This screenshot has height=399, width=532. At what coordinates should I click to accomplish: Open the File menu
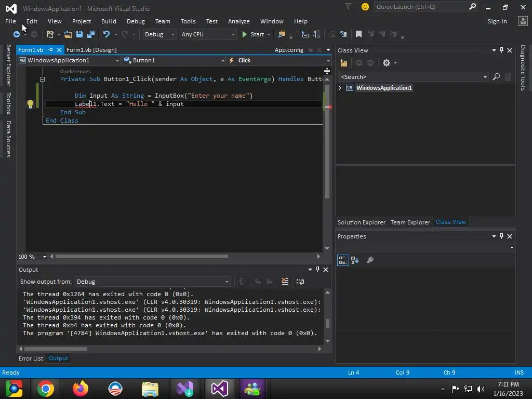tap(10, 21)
